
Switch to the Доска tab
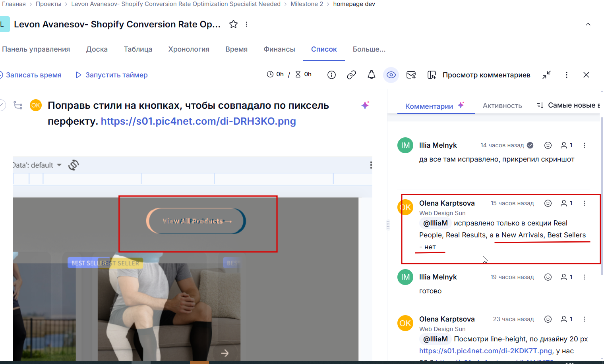click(x=97, y=49)
